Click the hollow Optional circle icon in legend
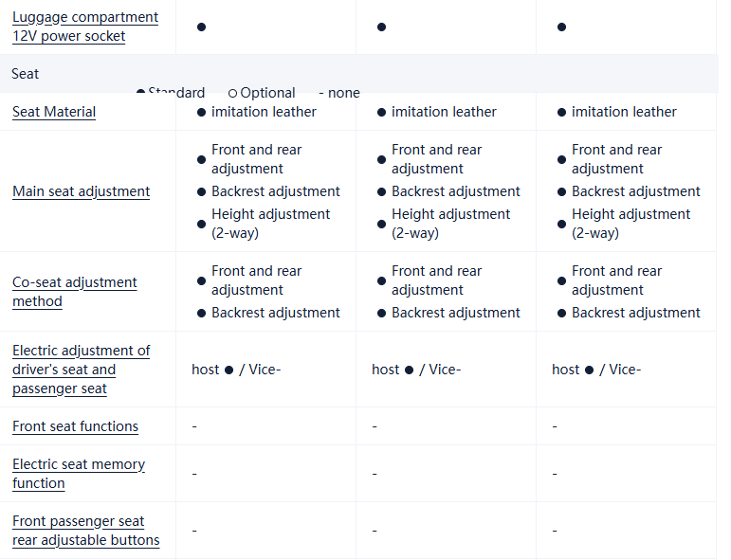Viewport: 731px width, 560px height. click(x=232, y=93)
